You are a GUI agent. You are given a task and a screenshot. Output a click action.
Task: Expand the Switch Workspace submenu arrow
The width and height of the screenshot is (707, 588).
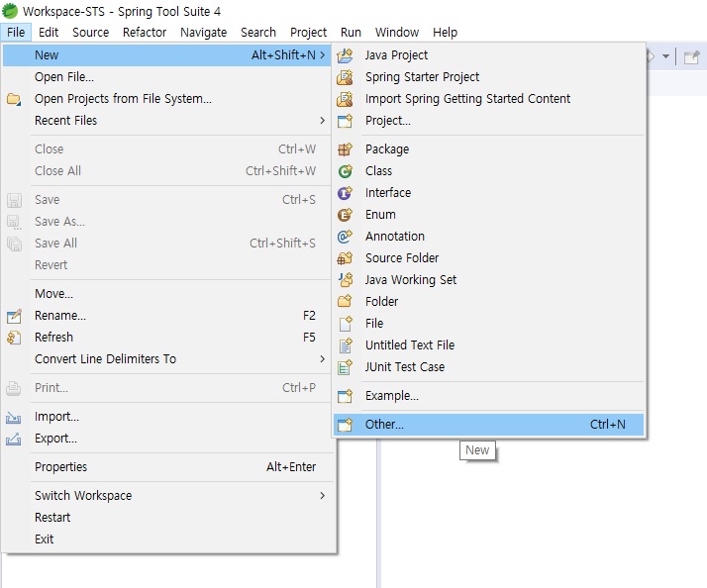point(322,496)
